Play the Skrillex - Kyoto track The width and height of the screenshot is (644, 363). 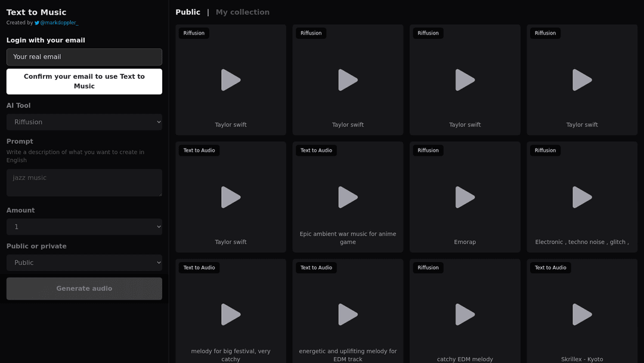click(x=582, y=315)
